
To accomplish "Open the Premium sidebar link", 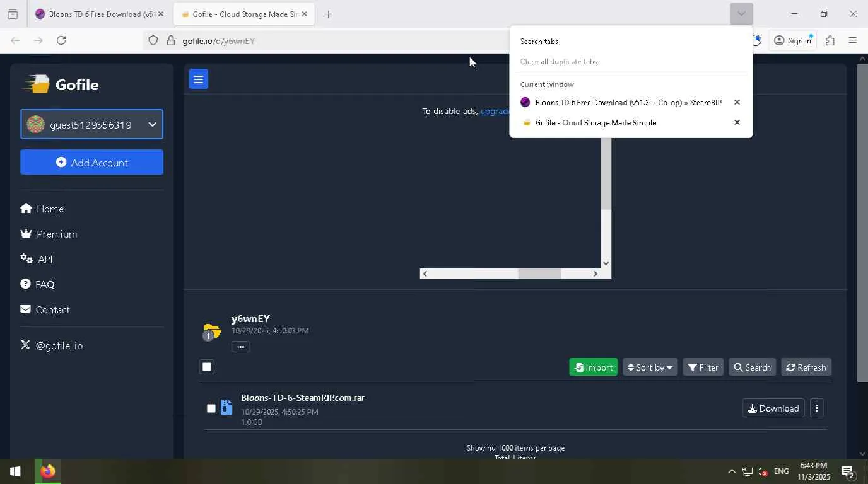I will pos(49,234).
